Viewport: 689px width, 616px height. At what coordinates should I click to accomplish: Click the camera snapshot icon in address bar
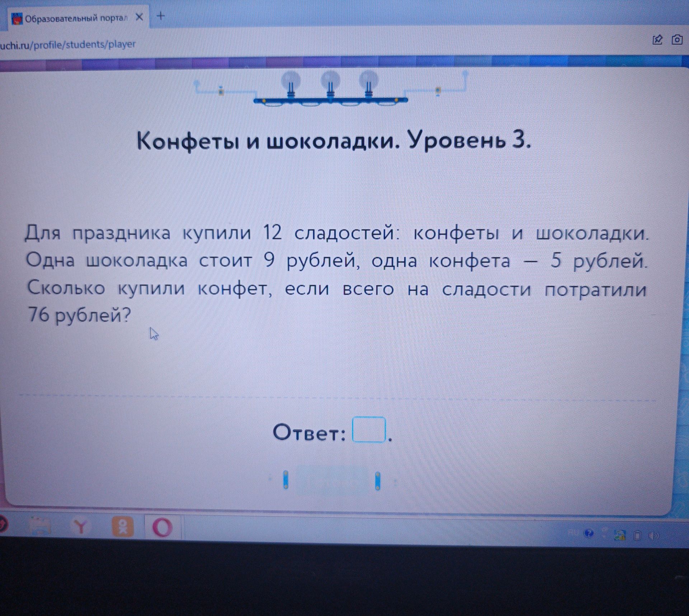[x=677, y=39]
